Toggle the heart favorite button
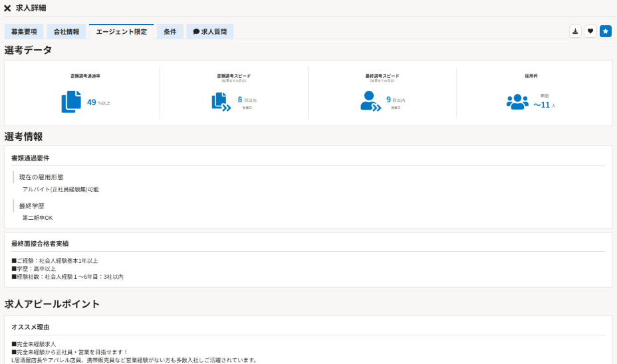This screenshot has height=364, width=617. 590,31
